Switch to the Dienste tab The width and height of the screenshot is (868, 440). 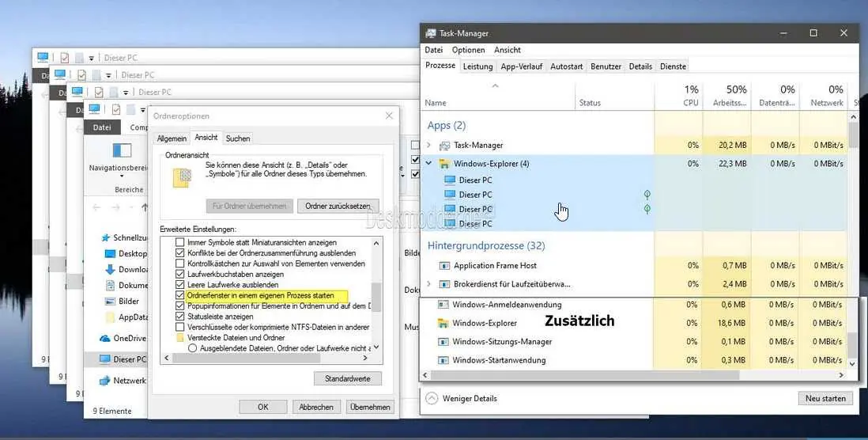click(x=674, y=66)
